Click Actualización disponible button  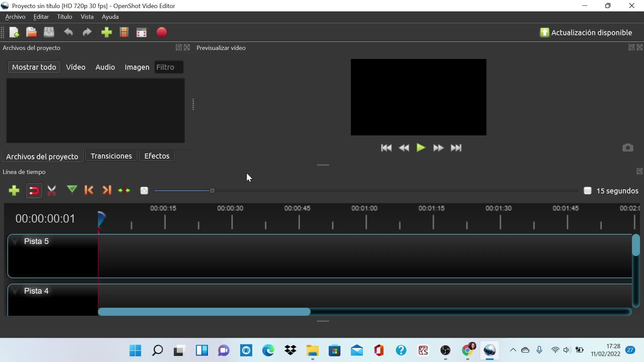click(x=586, y=33)
